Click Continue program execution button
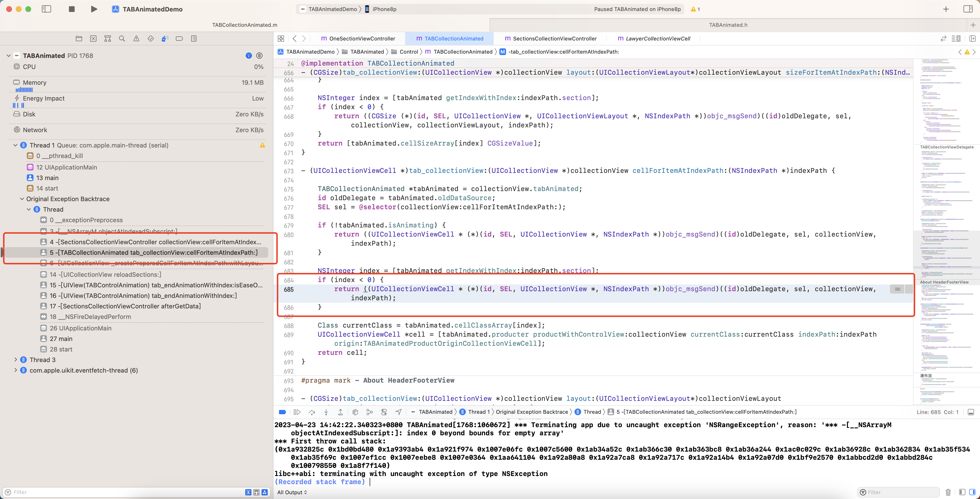Viewport: 980px width, 499px height. (x=297, y=412)
